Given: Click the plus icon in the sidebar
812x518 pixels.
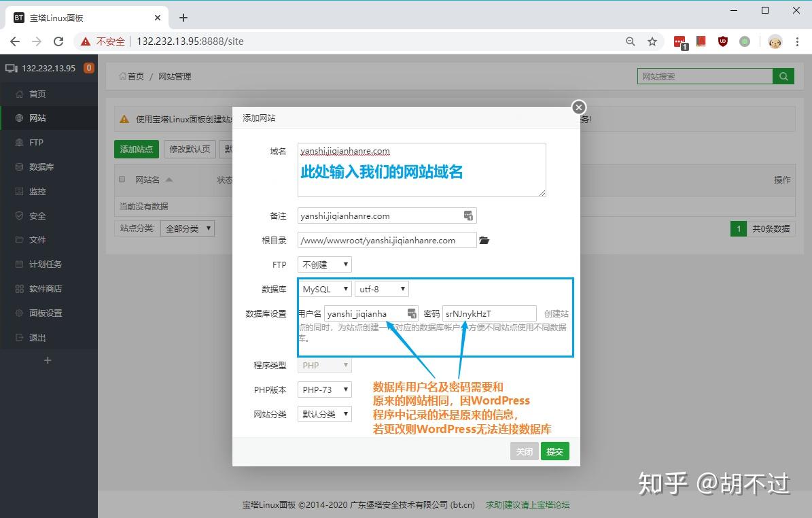Looking at the screenshot, I should coord(48,360).
